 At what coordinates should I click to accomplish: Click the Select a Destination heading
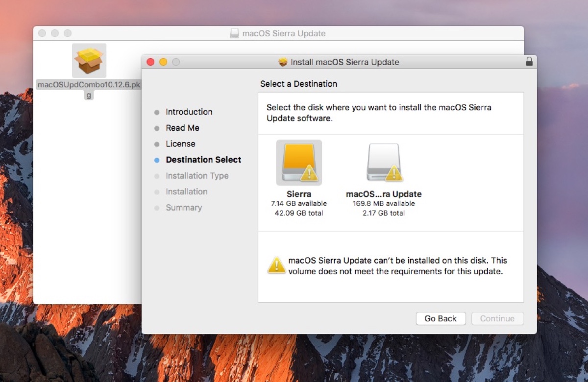tap(298, 84)
